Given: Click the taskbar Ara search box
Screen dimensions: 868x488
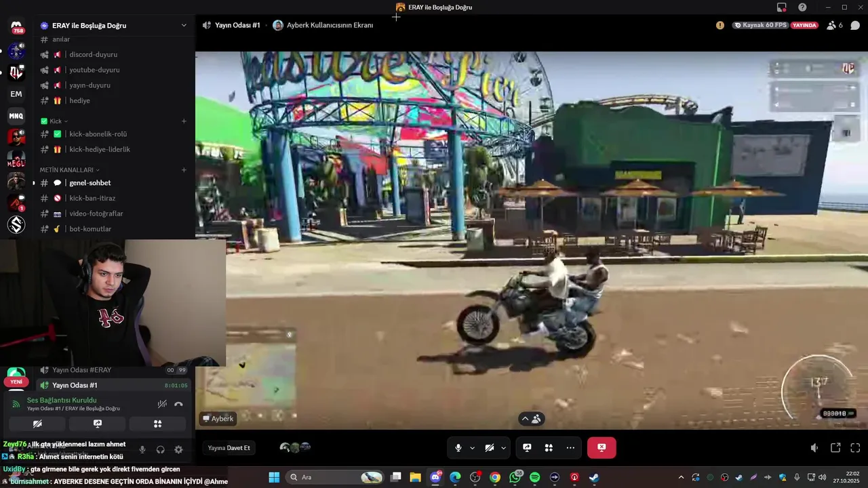Looking at the screenshot, I should pyautogui.click(x=335, y=477).
